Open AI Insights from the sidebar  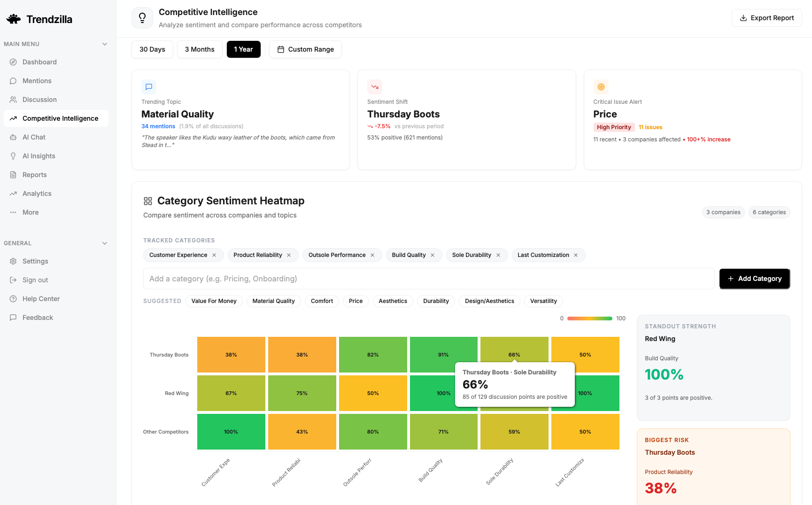39,156
